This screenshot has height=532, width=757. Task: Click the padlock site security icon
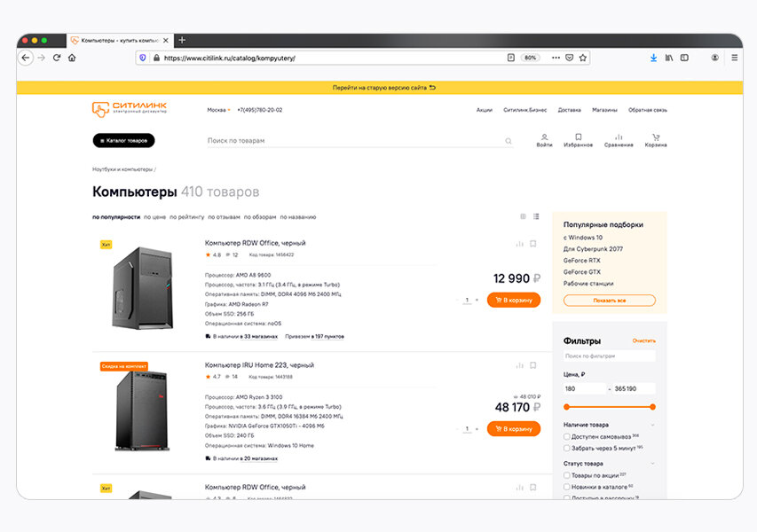156,58
